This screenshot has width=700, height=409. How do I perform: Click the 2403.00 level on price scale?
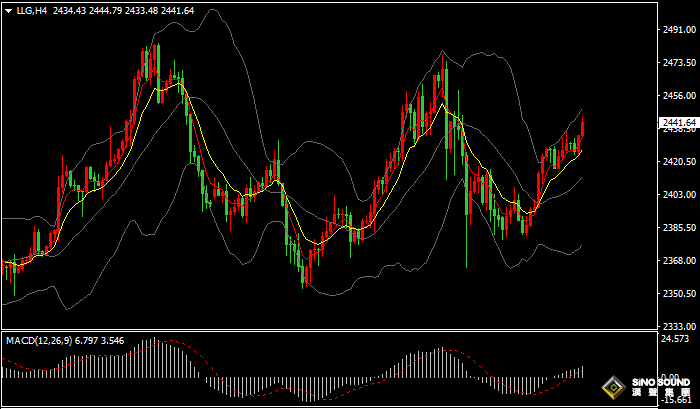pyautogui.click(x=678, y=194)
